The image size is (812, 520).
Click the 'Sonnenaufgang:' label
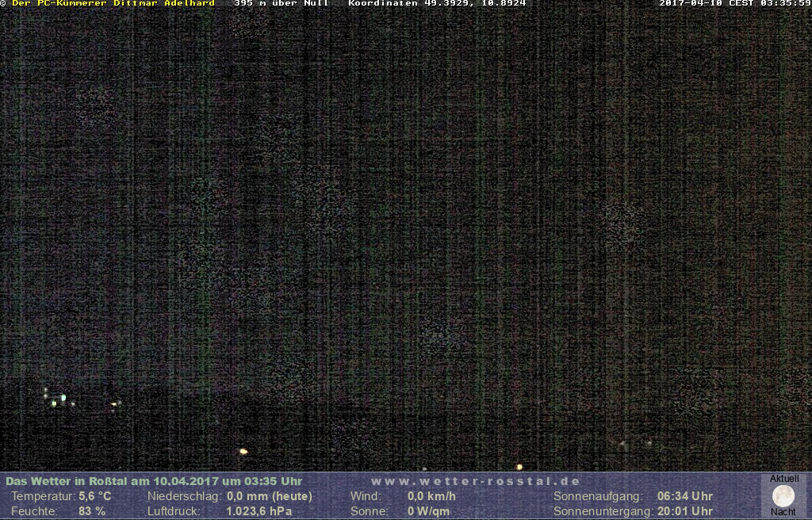tap(598, 496)
